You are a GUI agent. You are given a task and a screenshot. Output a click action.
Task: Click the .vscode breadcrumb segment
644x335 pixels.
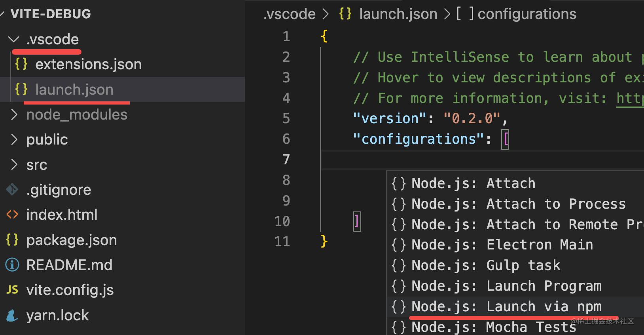[290, 14]
